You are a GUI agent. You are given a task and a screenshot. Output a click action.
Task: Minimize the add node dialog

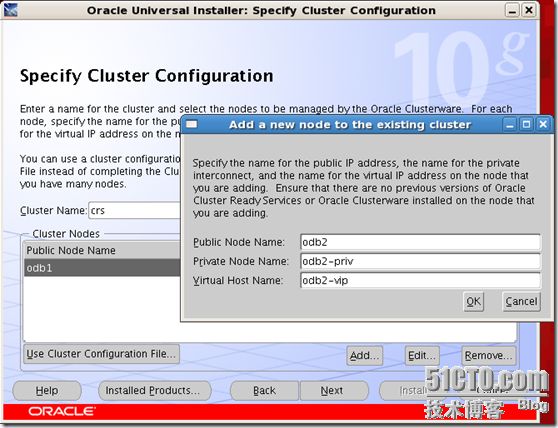[510, 125]
